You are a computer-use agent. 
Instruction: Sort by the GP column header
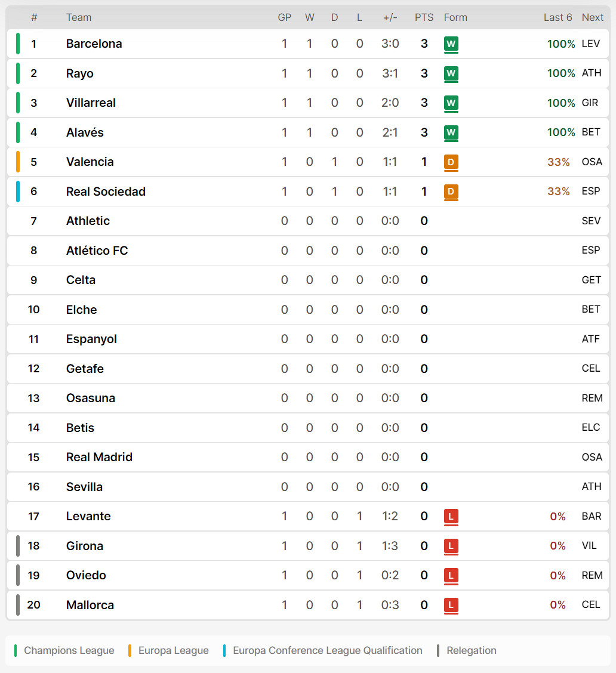tap(284, 17)
